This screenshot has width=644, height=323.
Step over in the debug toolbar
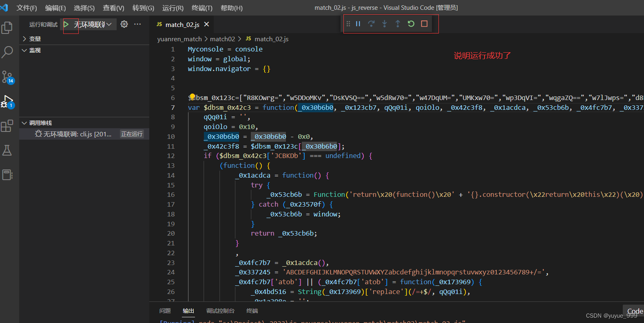click(371, 24)
